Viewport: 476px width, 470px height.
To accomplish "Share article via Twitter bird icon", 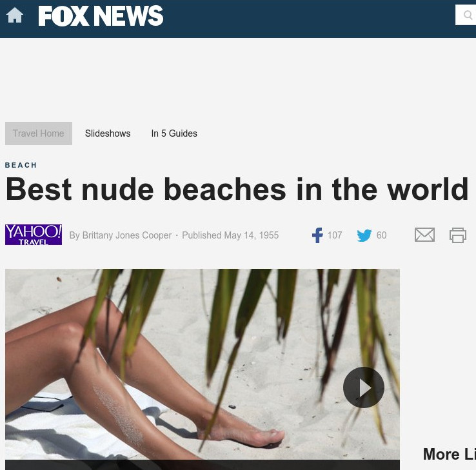I will [x=364, y=235].
